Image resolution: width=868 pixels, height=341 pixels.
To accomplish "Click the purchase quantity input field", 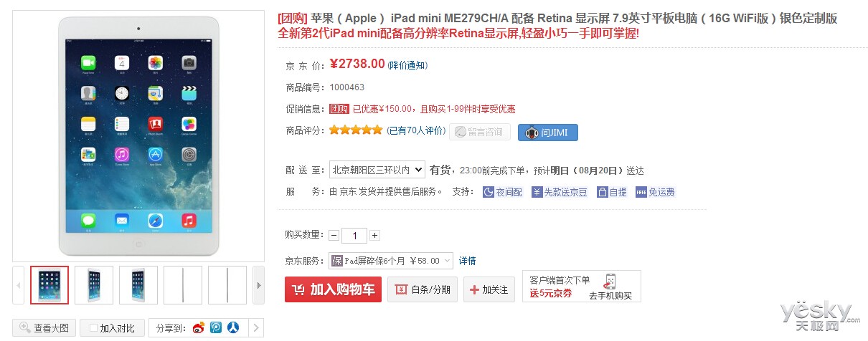I will [354, 235].
